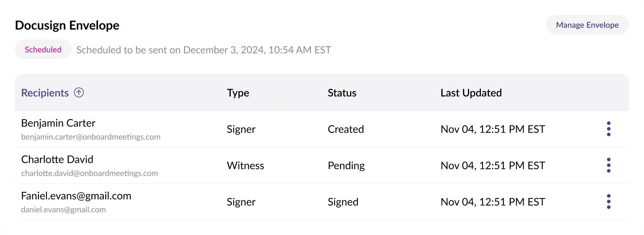The image size is (644, 235).
Task: Click the Docusign Envelope heading
Action: [x=67, y=25]
